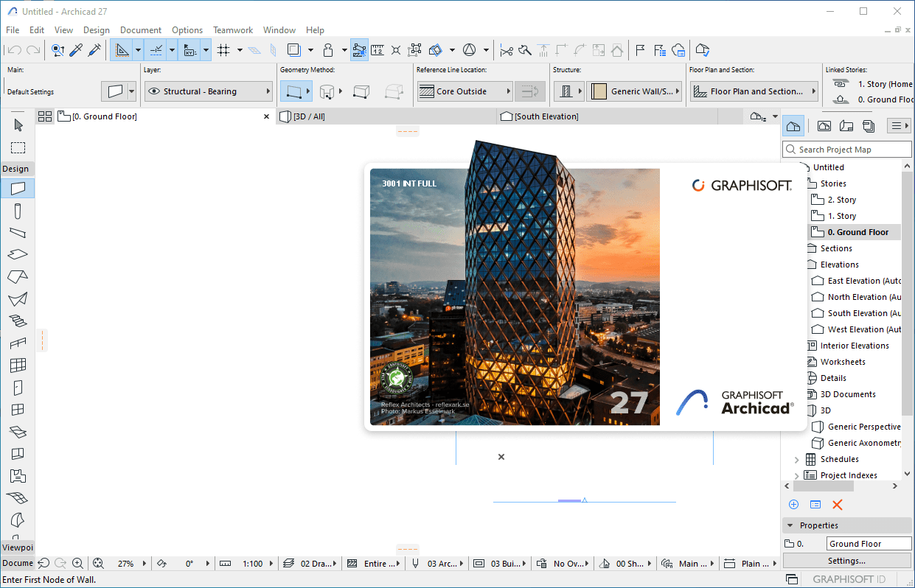This screenshot has height=588, width=915.
Task: Open the Structural - Bearing layer dropdown
Action: tap(209, 91)
